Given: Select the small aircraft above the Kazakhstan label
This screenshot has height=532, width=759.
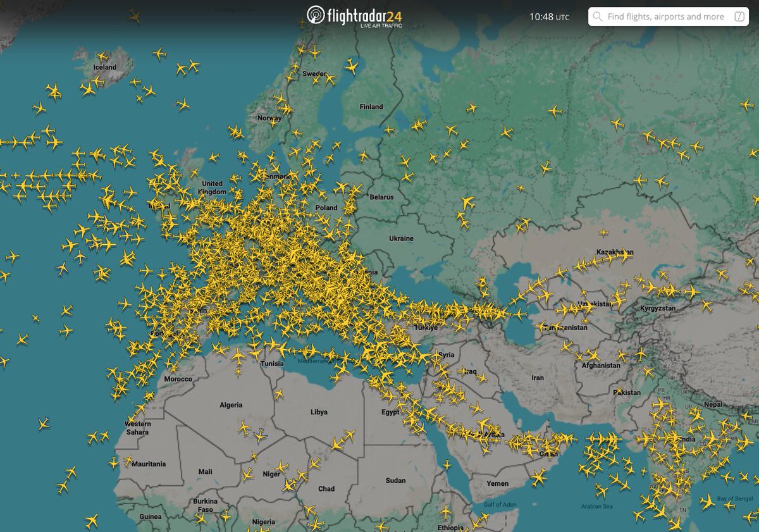Looking at the screenshot, I should click(x=603, y=233).
